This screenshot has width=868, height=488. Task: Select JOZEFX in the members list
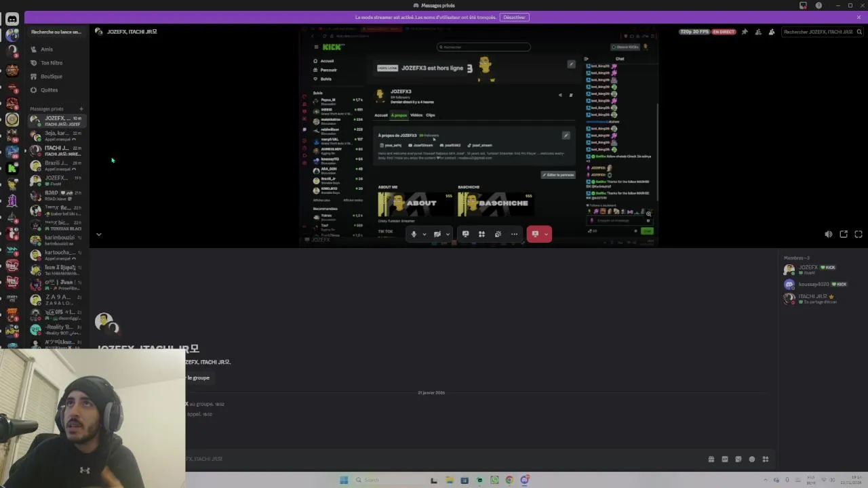[823, 269]
